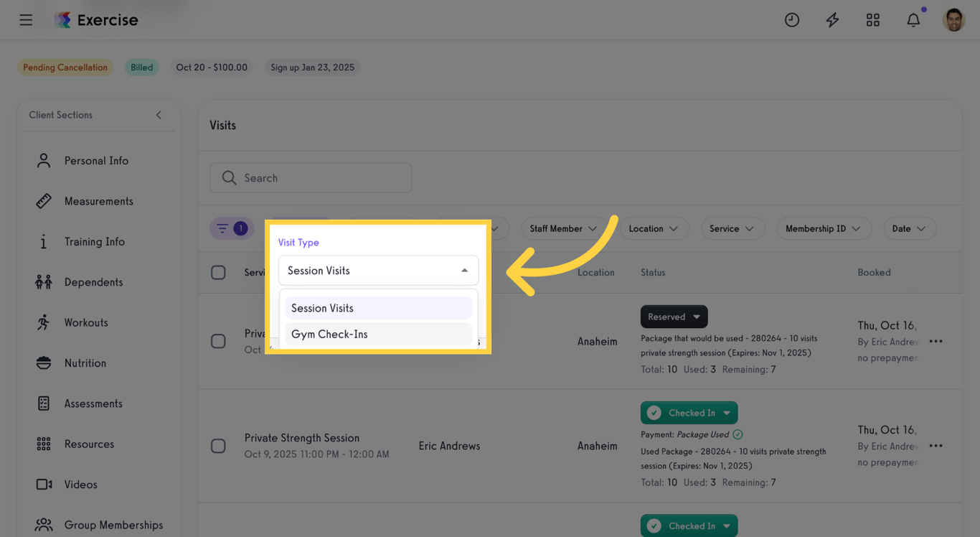Click the Resources grid icon
This screenshot has height=537, width=980.
point(44,444)
